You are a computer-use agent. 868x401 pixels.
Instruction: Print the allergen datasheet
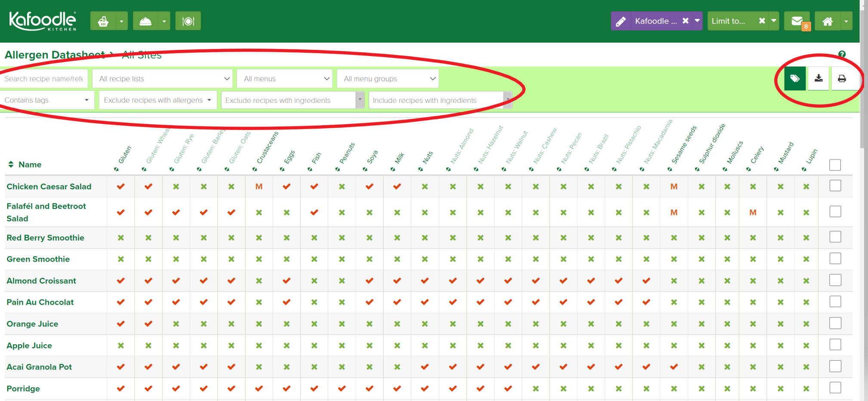tap(842, 79)
